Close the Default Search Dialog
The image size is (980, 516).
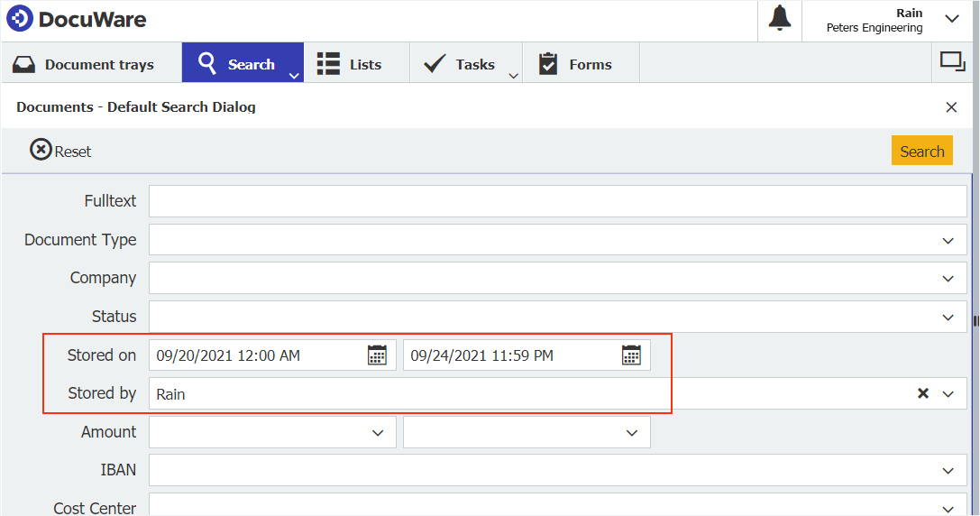951,107
